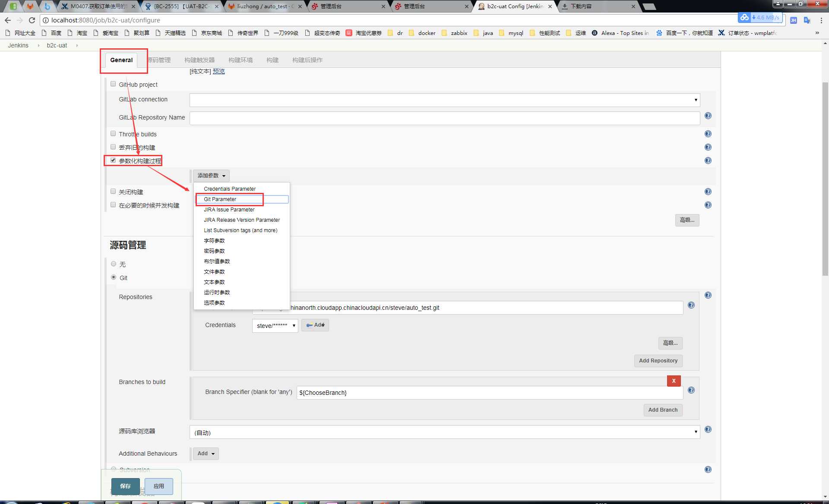Screen dimensions: 829x504
Task: Choose JIRA Issue Parameter menu item
Action: tap(242, 210)
